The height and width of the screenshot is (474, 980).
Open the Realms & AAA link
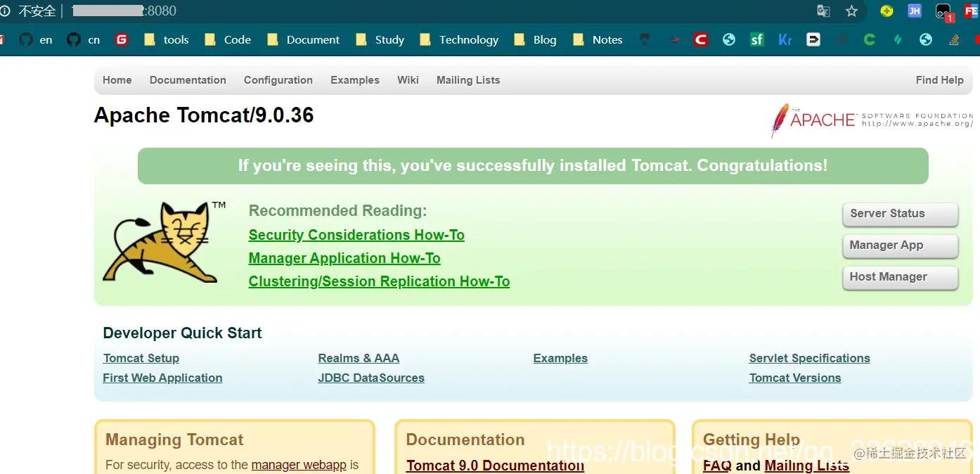pyautogui.click(x=359, y=358)
